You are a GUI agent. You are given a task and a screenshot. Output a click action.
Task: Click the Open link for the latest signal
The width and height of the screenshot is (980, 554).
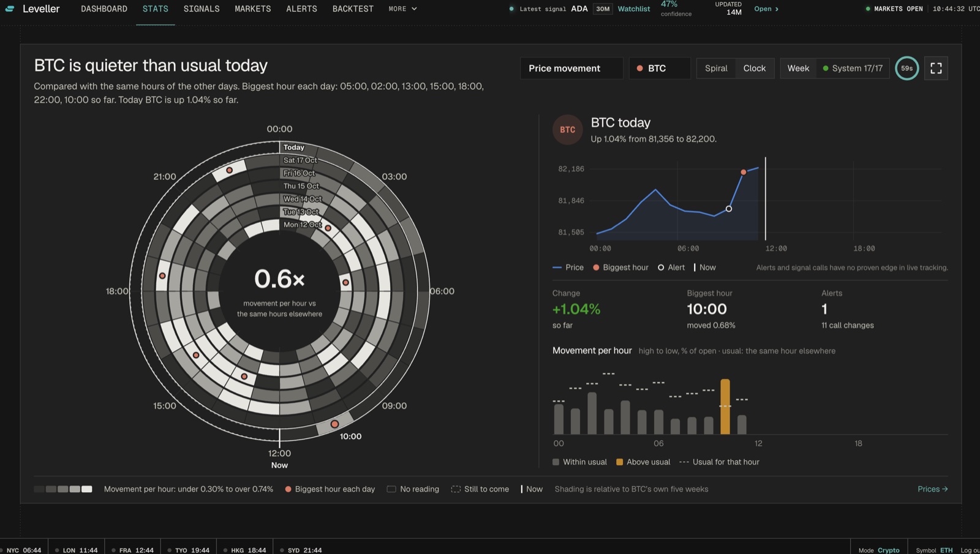pyautogui.click(x=766, y=9)
